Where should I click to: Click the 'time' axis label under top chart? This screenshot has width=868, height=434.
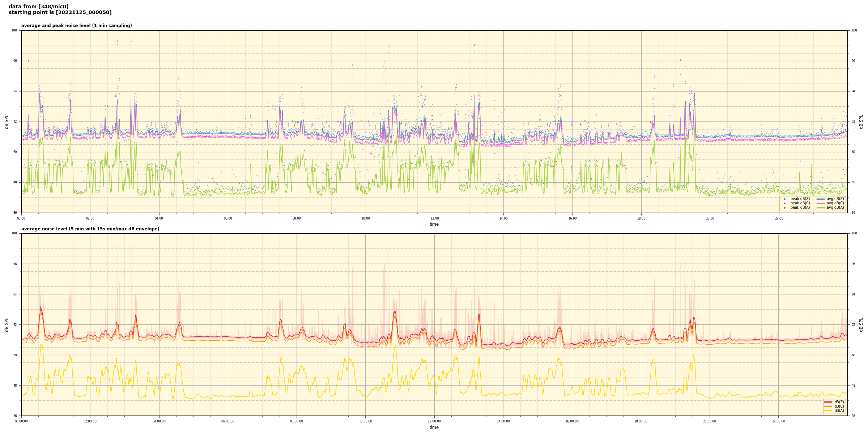click(434, 224)
